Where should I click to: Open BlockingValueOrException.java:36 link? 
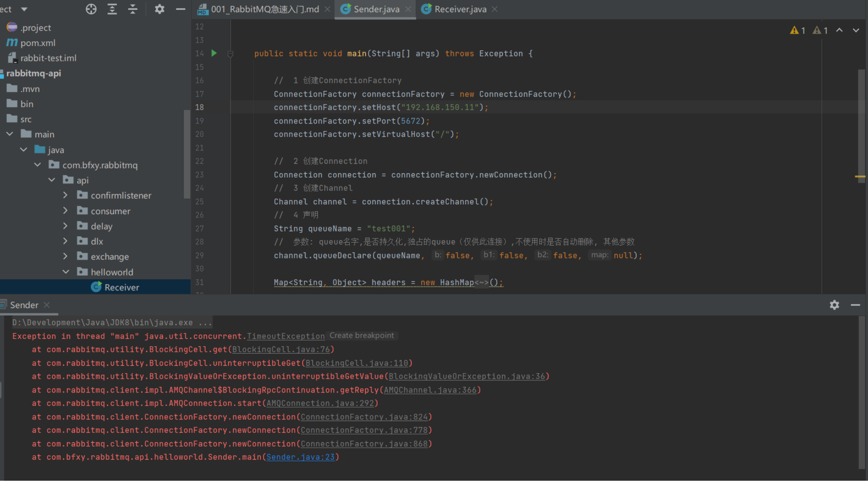pyautogui.click(x=467, y=376)
